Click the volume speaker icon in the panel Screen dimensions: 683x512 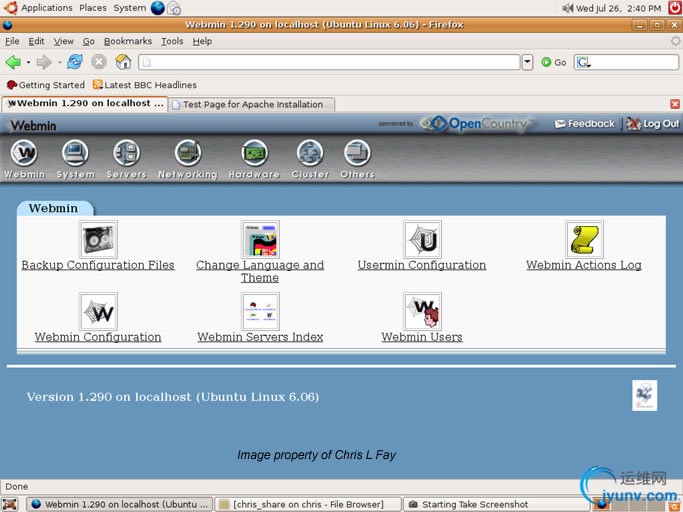pos(567,8)
